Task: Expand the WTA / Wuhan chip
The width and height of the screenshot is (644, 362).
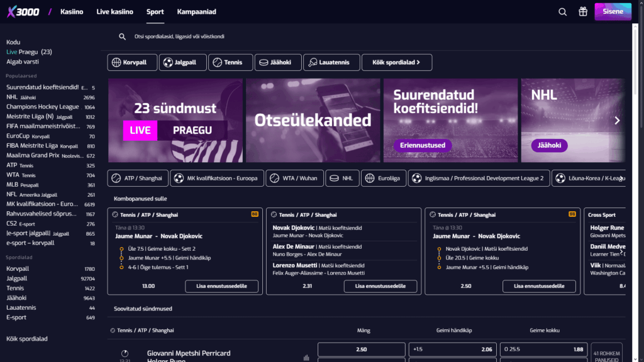Action: [294, 178]
